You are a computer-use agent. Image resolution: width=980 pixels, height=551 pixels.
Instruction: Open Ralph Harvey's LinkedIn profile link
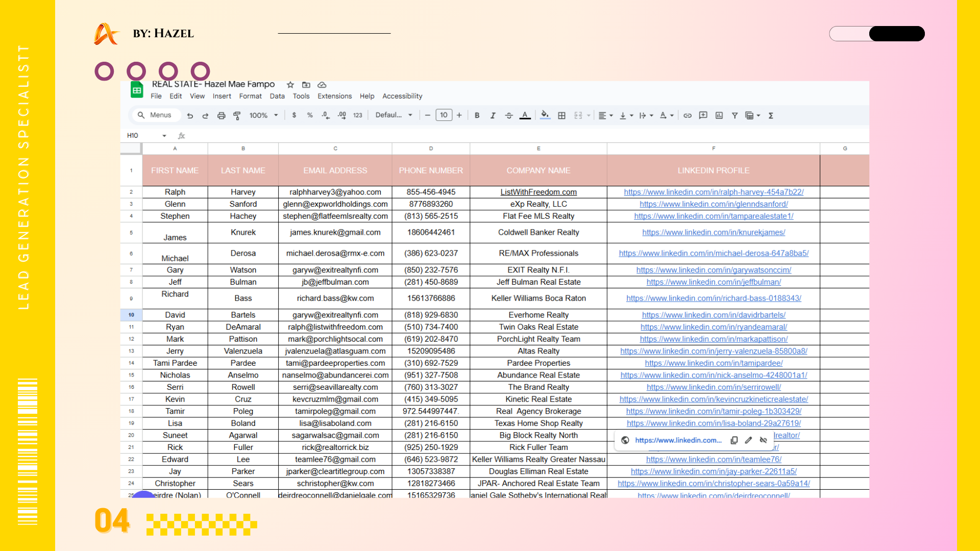(713, 192)
